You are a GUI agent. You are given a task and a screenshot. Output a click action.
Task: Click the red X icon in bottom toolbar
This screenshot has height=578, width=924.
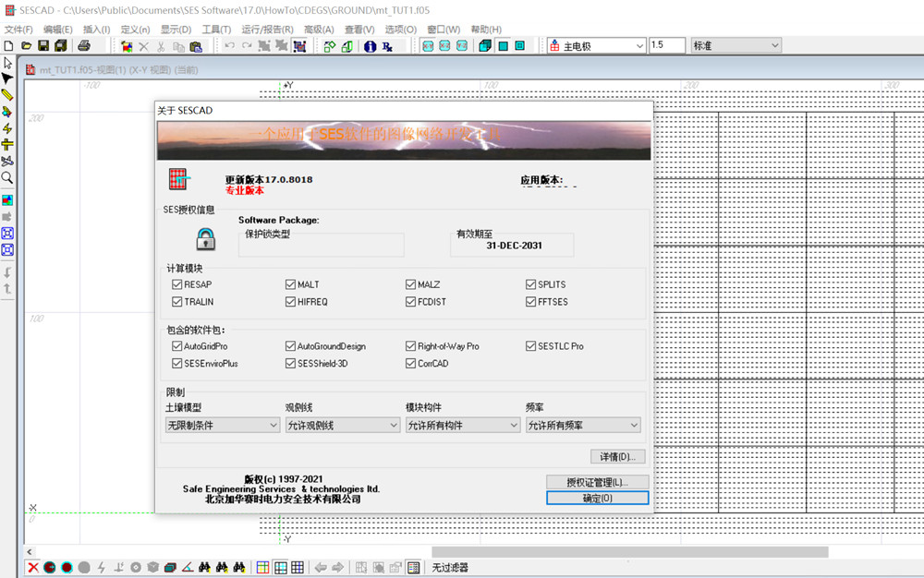[33, 568]
